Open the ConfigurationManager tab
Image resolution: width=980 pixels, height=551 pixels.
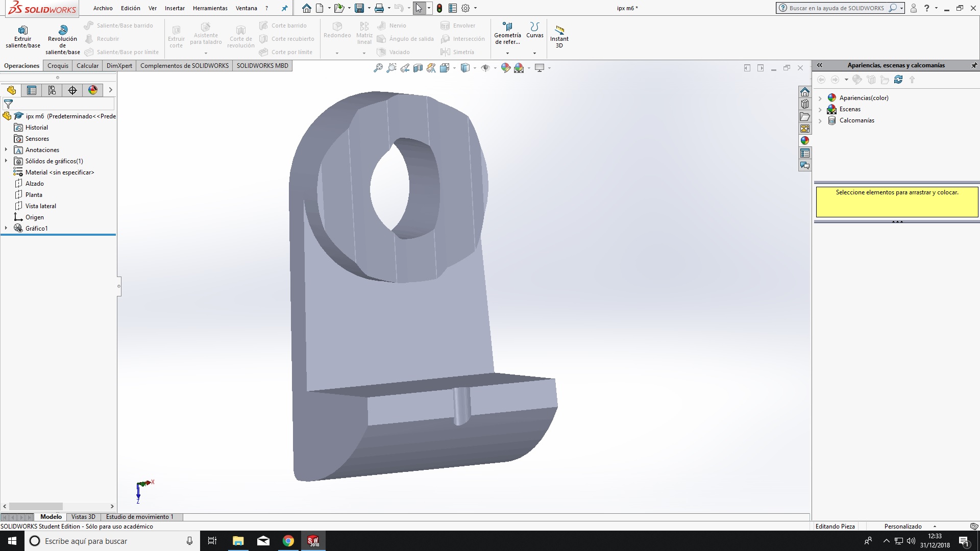pos(52,90)
